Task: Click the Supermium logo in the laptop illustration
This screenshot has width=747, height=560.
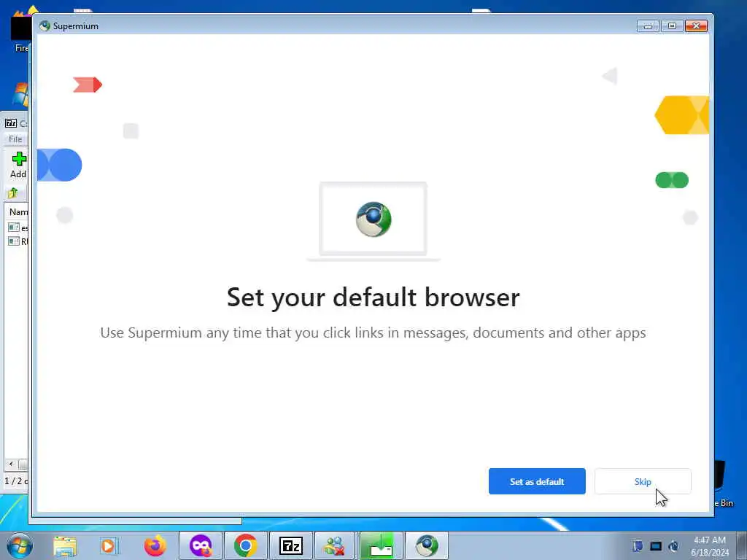Action: click(373, 219)
